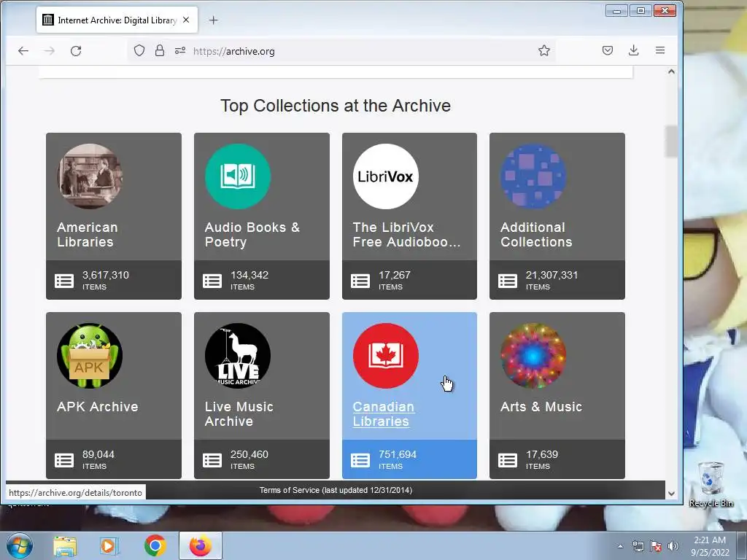Click list icon beside 17,639 items
Screen dimensions: 747x560
(x=508, y=461)
